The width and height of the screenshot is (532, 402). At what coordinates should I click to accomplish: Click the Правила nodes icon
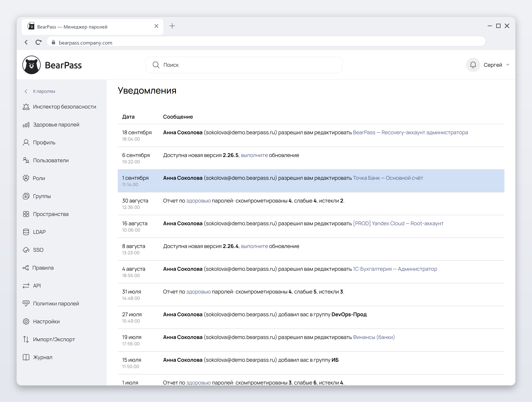[x=26, y=268]
